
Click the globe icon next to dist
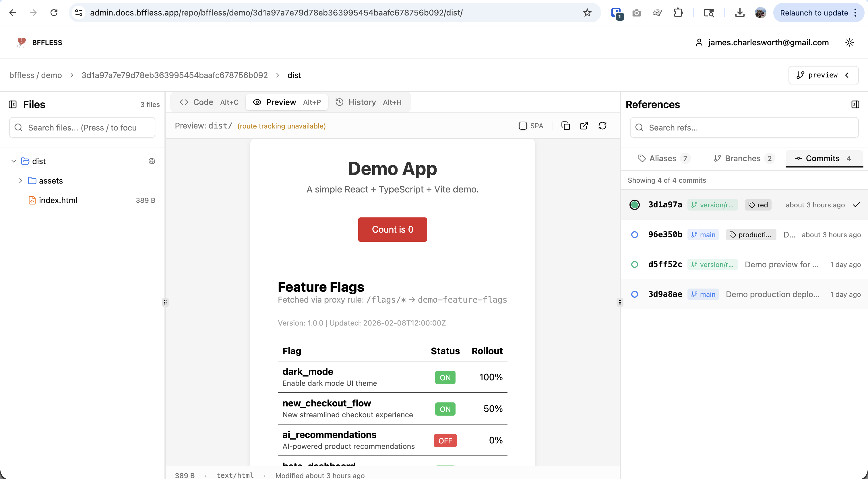coord(152,161)
